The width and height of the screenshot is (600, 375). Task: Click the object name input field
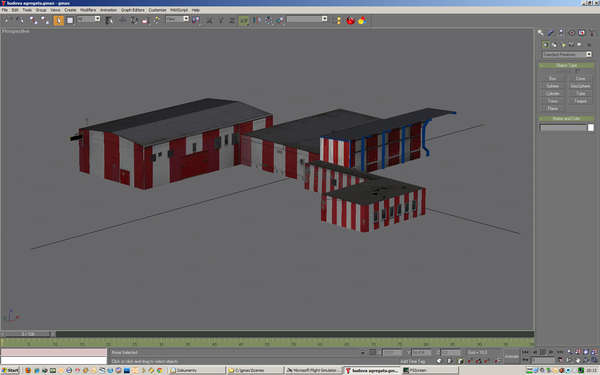tap(563, 128)
